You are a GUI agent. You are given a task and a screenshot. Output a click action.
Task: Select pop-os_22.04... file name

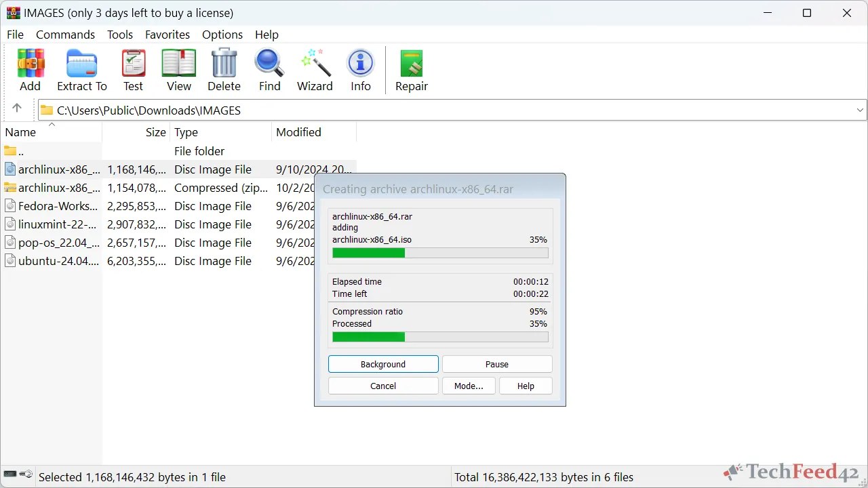pyautogui.click(x=58, y=243)
